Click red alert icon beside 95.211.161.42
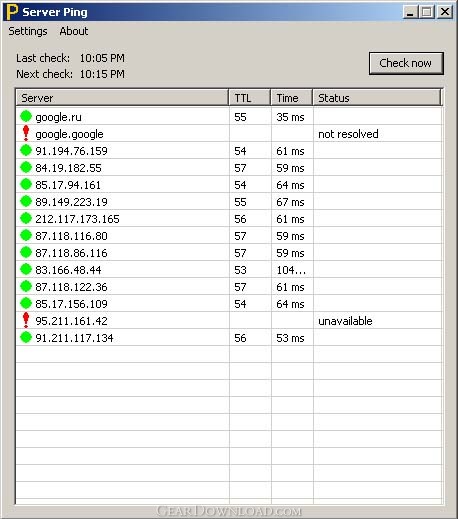The width and height of the screenshot is (458, 519). pos(26,320)
